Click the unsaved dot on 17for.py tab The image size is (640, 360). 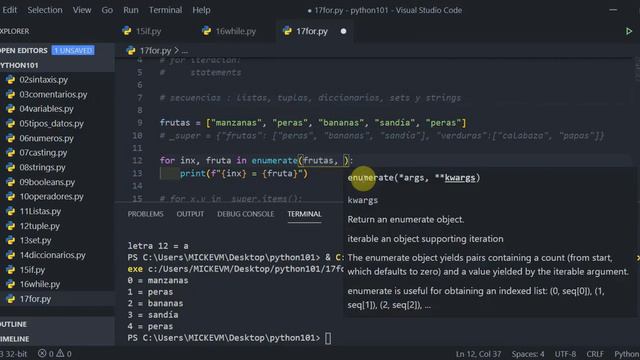pos(343,31)
